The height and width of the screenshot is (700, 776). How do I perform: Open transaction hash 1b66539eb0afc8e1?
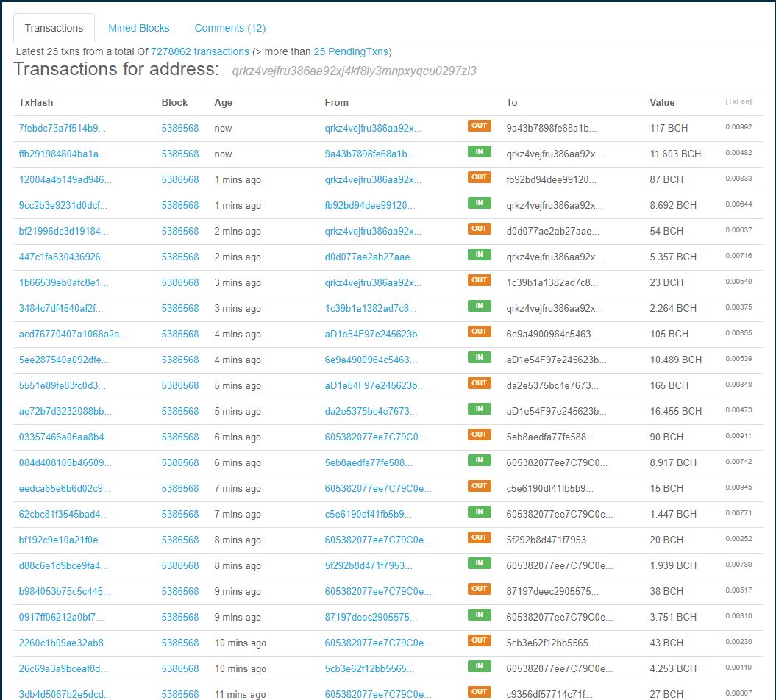[x=63, y=282]
